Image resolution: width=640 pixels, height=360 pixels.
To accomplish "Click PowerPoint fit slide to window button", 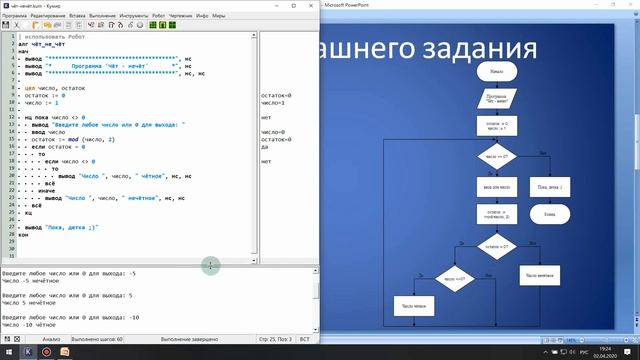I will click(x=635, y=340).
